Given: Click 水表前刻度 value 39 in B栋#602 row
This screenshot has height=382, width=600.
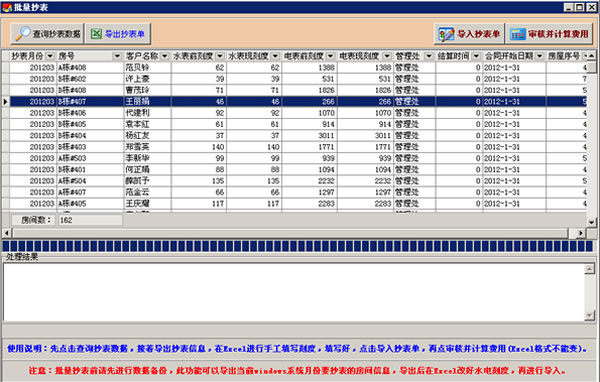Looking at the screenshot, I should pyautogui.click(x=220, y=79).
